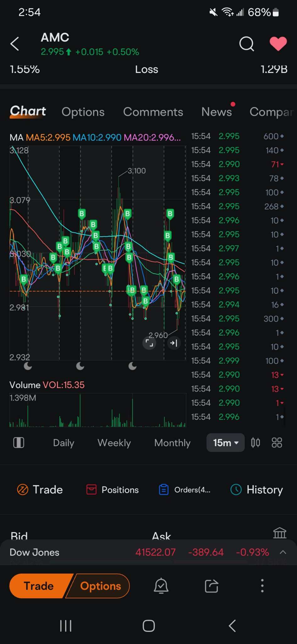Tap the AMC ticker title
This screenshot has height=644, width=297.
coord(55,37)
